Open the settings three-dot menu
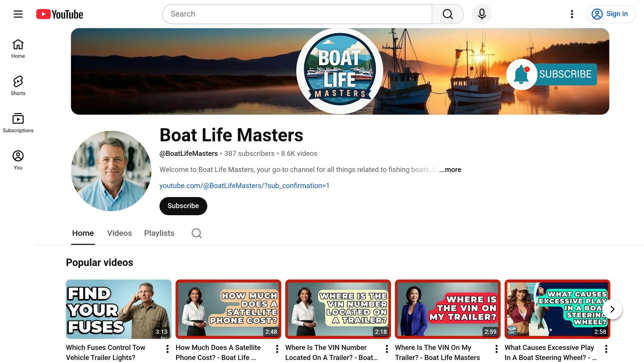The height and width of the screenshot is (362, 644). pyautogui.click(x=572, y=14)
